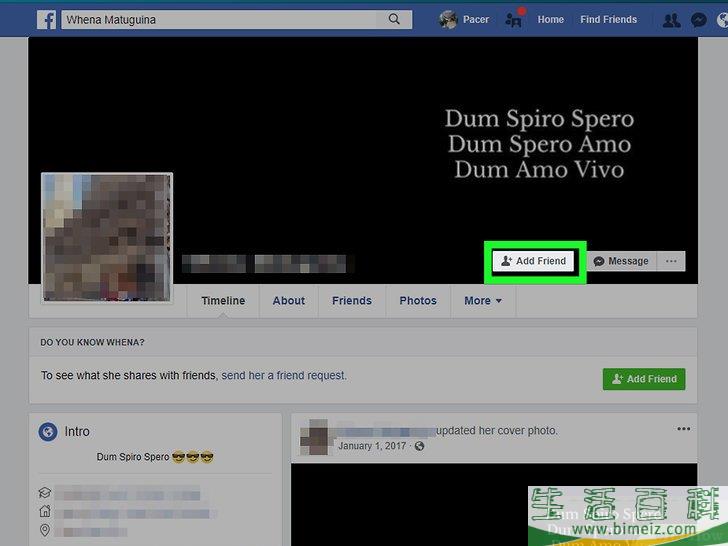The image size is (728, 546).
Task: Click the Facebook logo icon
Action: [x=46, y=20]
